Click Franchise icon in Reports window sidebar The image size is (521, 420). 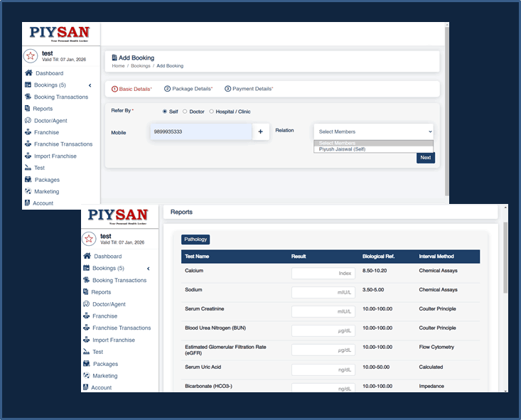tap(87, 316)
